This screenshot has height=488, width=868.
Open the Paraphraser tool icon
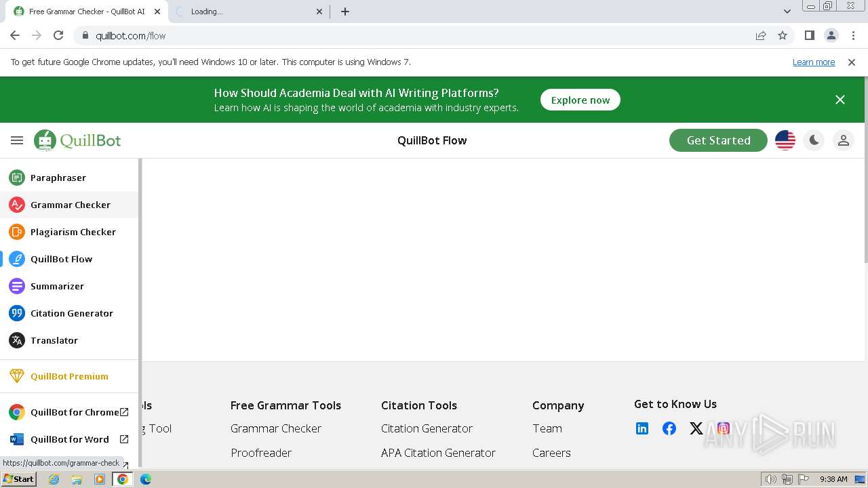[17, 178]
